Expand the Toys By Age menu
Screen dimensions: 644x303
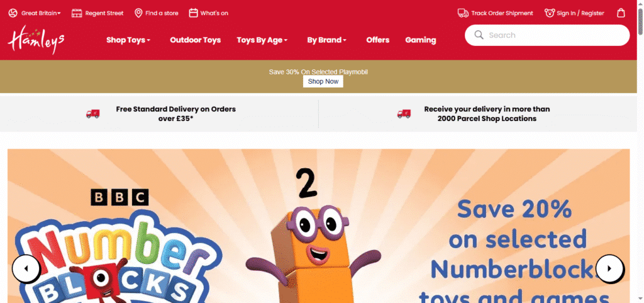262,40
